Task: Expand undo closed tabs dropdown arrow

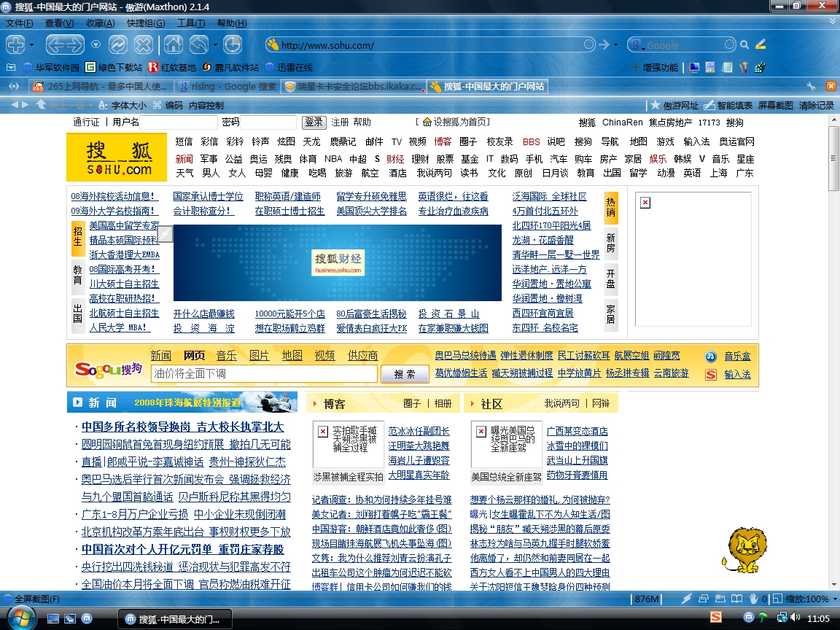Action: pos(215,45)
